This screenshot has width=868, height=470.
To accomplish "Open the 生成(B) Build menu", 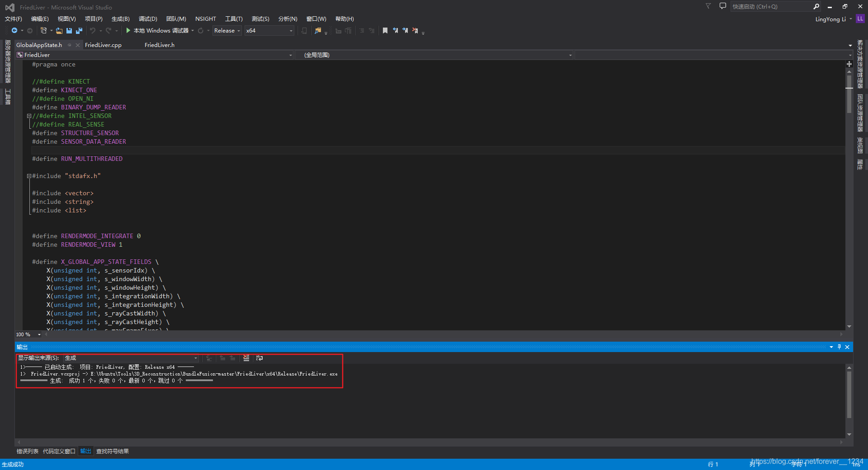I will click(120, 19).
